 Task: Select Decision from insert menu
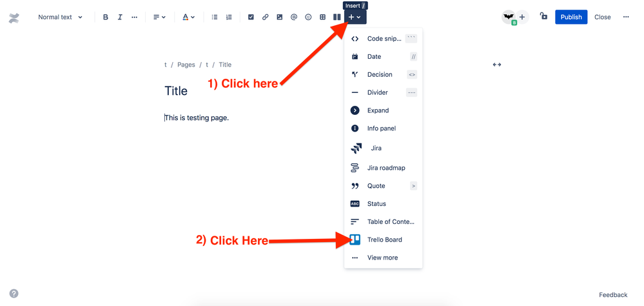point(383,74)
